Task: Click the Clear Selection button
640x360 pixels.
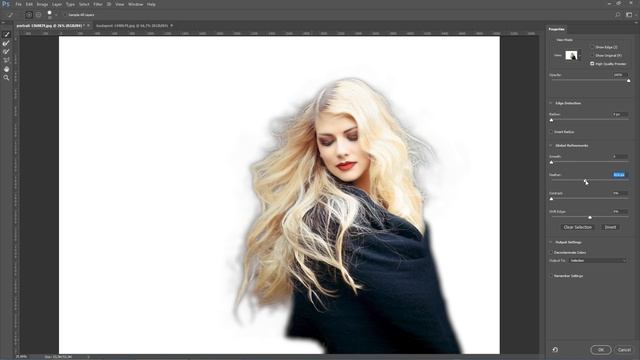Action: (x=578, y=227)
